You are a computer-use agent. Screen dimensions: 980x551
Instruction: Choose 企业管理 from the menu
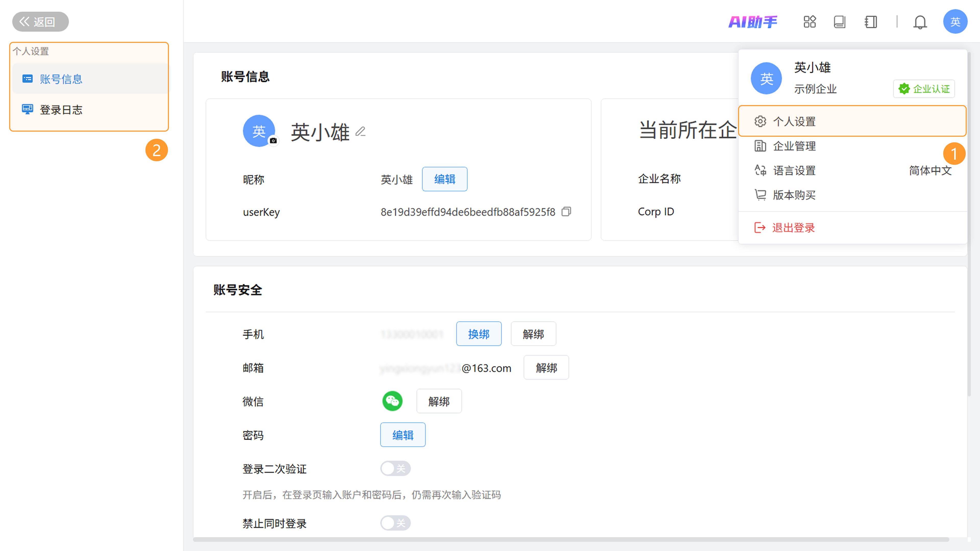pos(794,146)
